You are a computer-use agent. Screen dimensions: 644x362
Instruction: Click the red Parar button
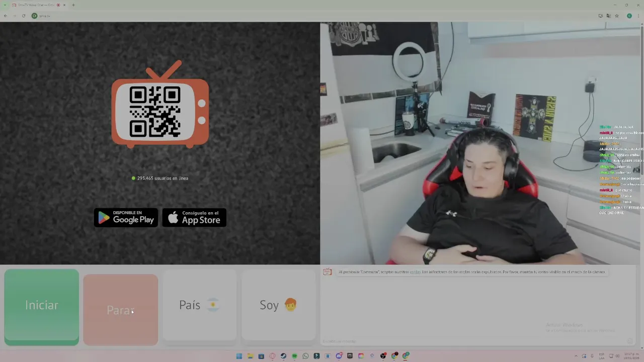pyautogui.click(x=120, y=310)
